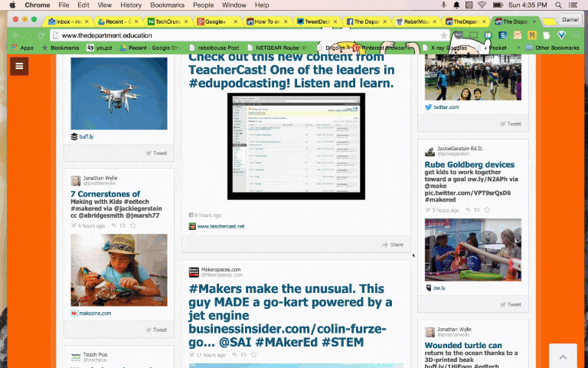Open the twitter.com source link
This screenshot has width=588, height=368.
[x=446, y=107]
